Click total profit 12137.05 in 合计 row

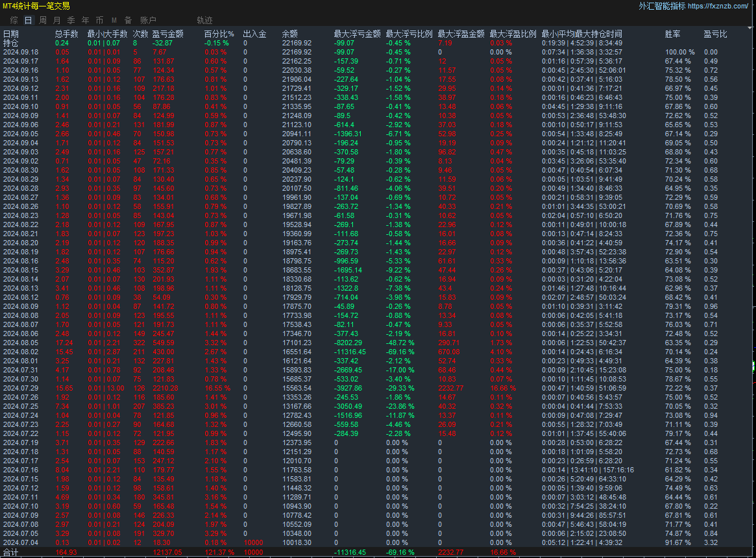pos(167,552)
